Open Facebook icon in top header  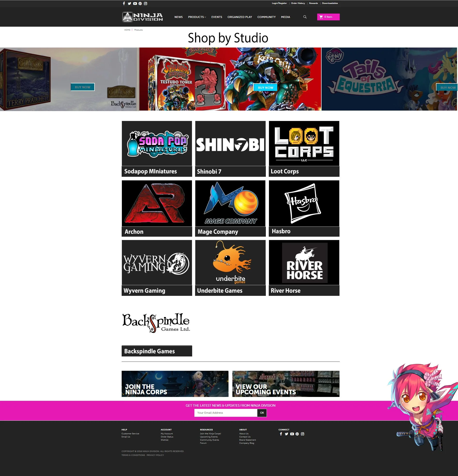(124, 3)
